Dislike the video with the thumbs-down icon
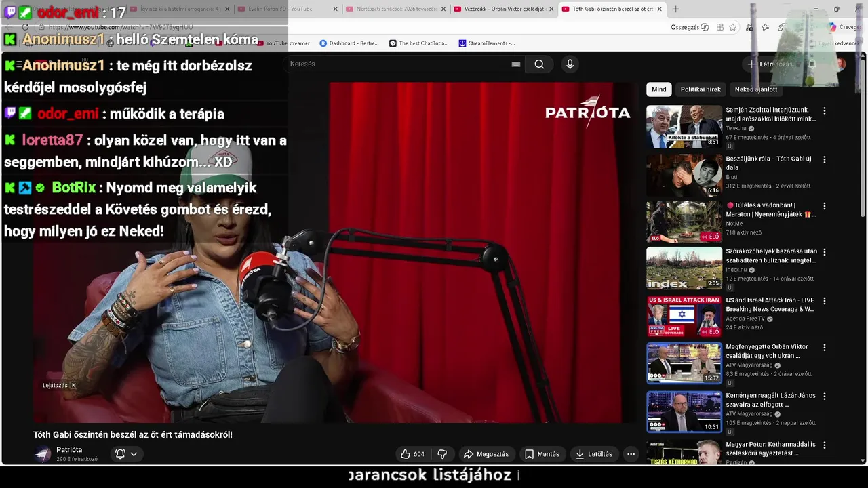This screenshot has width=868, height=488. [442, 454]
